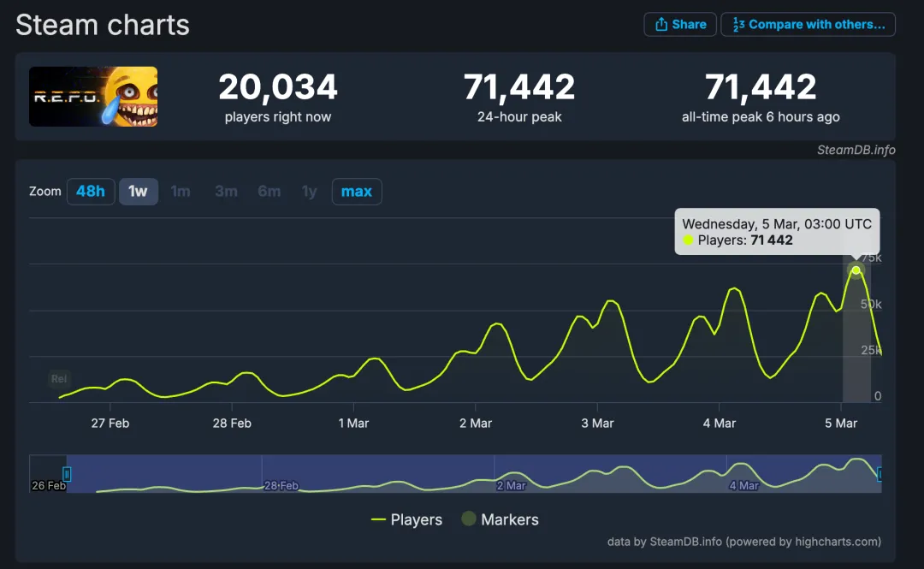Click the 71,442 value above all-time peak
Viewport: 924px width, 569px height.
[x=761, y=86]
